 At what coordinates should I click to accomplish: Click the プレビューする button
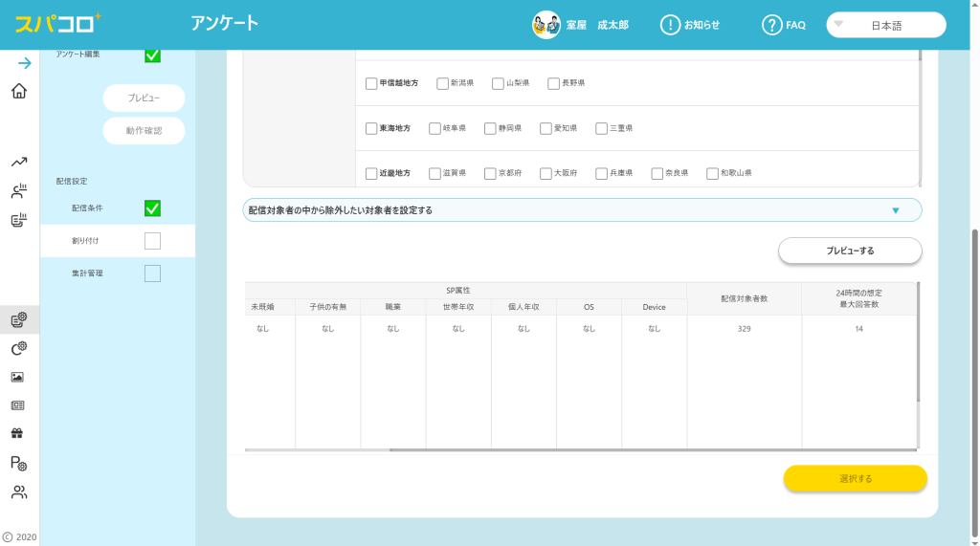850,251
